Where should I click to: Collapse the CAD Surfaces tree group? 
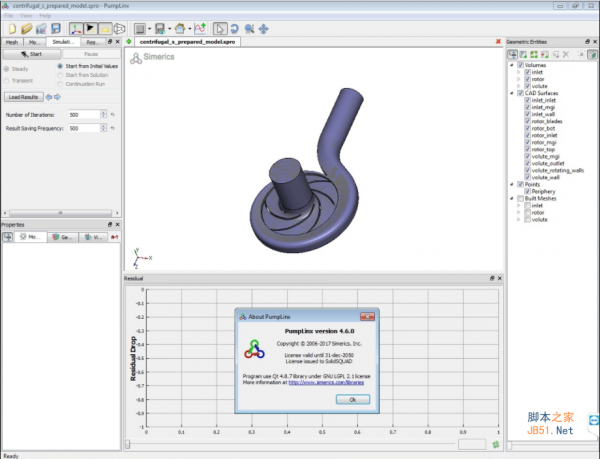tap(512, 93)
